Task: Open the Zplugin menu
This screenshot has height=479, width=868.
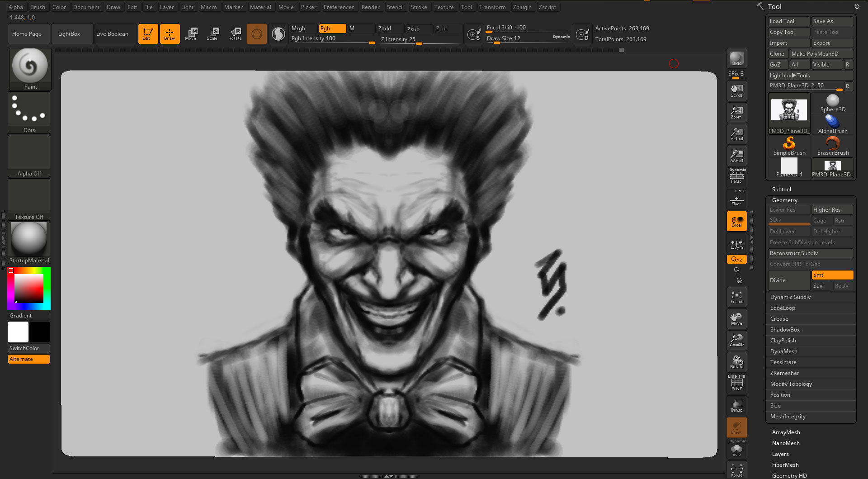Action: (522, 7)
